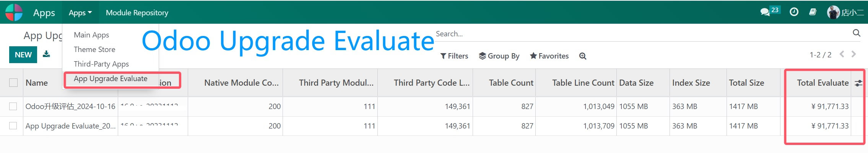Check the App Upgrade Evaluate_20... row checkbox
The width and height of the screenshot is (868, 153).
tap(13, 126)
